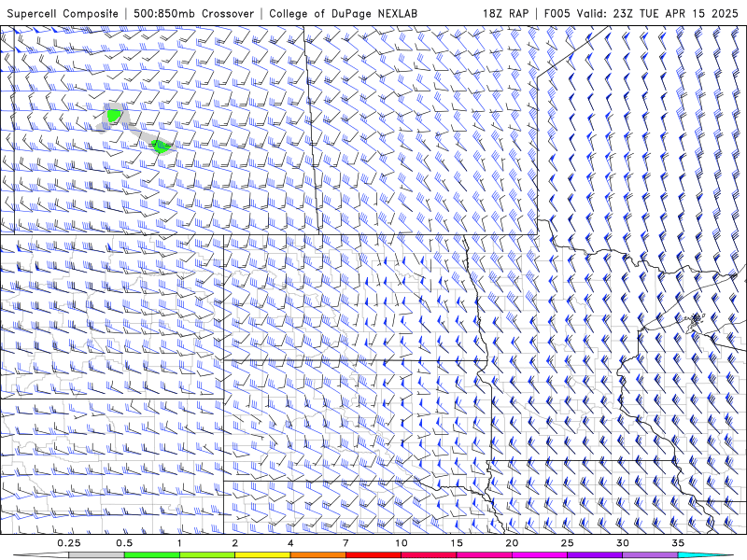
Task: Click the '18Z RAP' model run text
Action: coord(505,14)
